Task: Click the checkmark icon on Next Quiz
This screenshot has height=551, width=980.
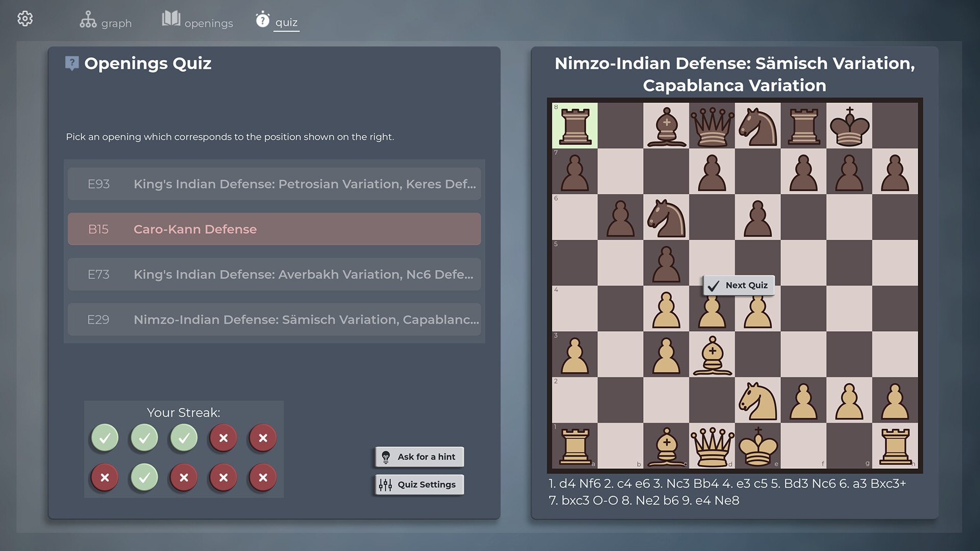Action: [x=713, y=286]
